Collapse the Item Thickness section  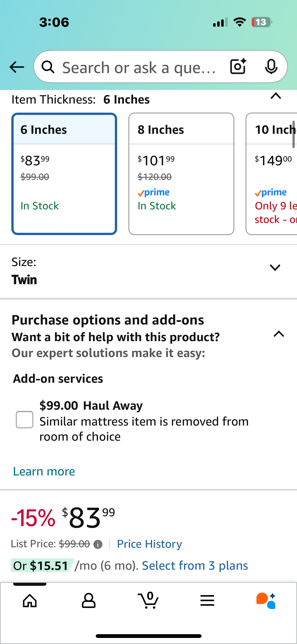(276, 96)
